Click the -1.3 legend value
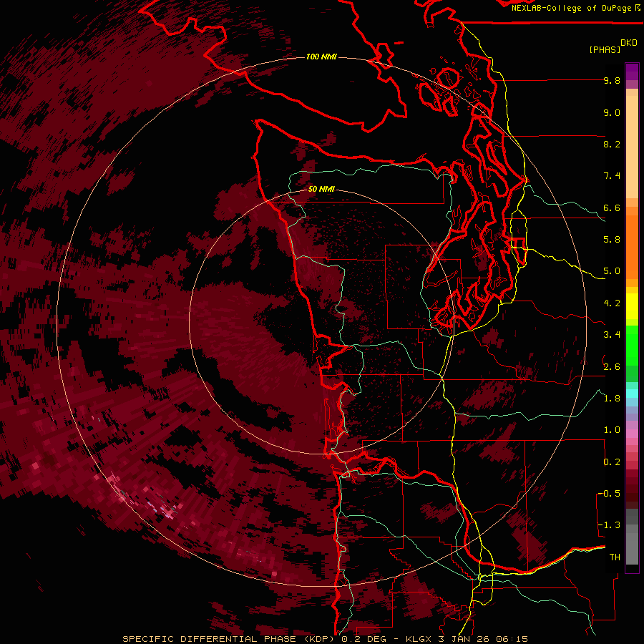644x644 pixels. pyautogui.click(x=609, y=525)
